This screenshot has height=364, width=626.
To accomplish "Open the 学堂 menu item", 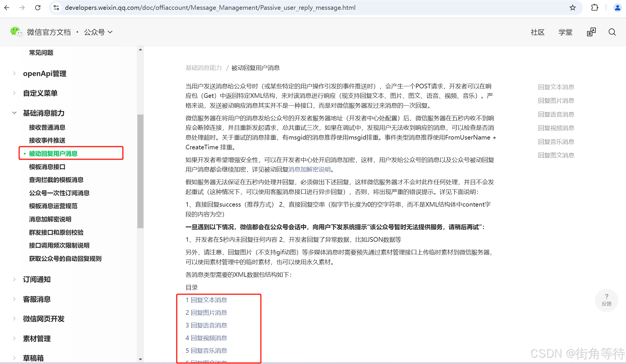I will [x=565, y=32].
